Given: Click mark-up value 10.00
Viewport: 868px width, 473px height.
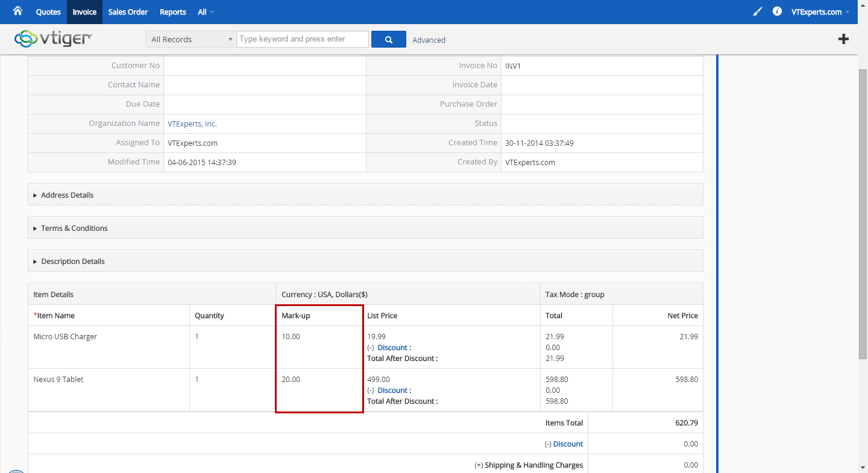Looking at the screenshot, I should [x=291, y=337].
